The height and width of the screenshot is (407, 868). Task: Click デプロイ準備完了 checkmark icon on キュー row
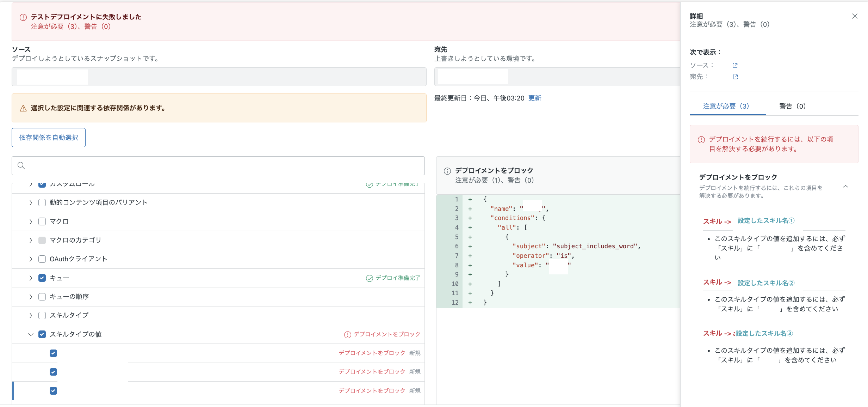pos(369,278)
